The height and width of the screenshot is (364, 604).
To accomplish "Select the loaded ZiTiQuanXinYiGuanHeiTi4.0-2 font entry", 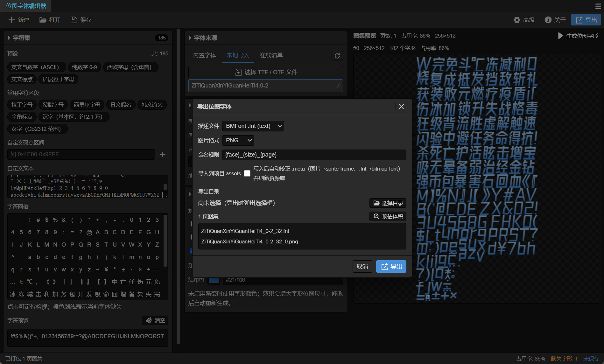I will (266, 86).
